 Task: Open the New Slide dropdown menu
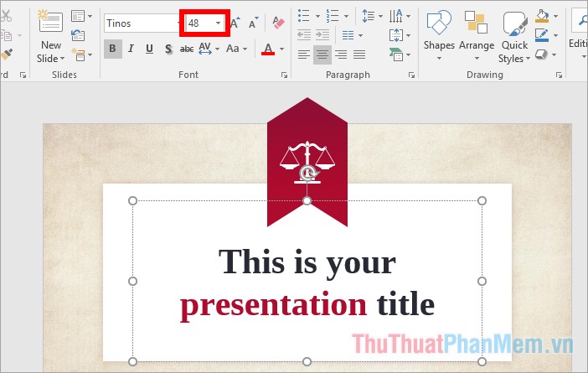(50, 52)
